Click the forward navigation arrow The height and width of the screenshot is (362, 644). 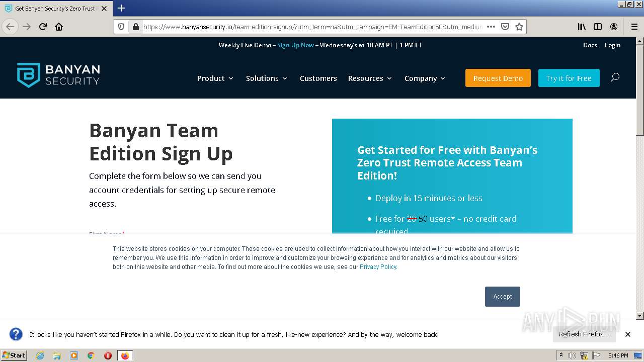(x=27, y=27)
